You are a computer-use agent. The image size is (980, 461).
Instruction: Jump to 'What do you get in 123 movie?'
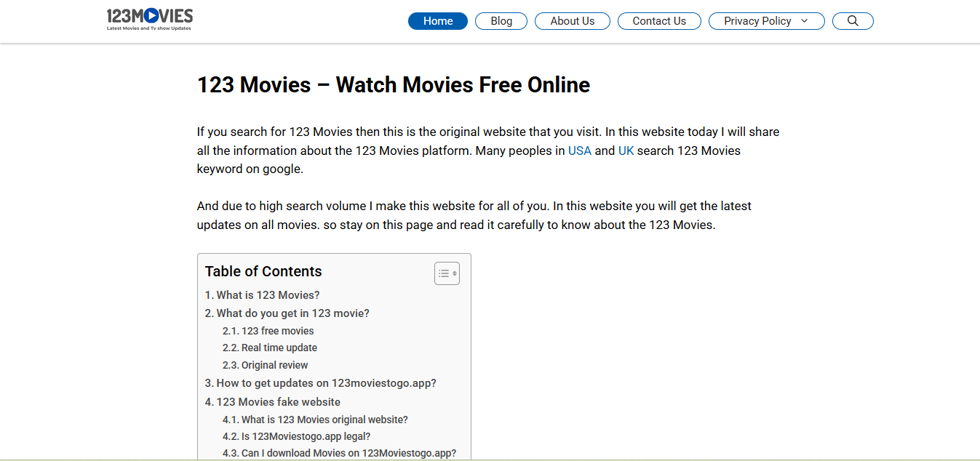pyautogui.click(x=287, y=313)
